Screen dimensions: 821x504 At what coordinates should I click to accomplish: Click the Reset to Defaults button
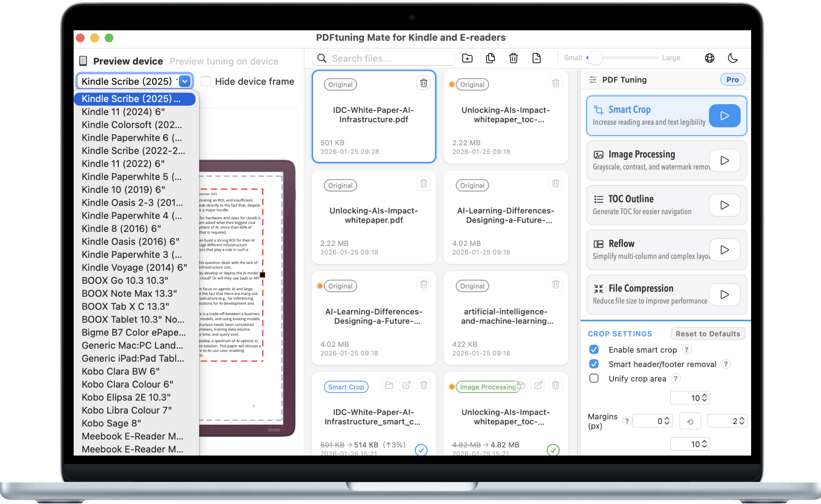click(708, 334)
